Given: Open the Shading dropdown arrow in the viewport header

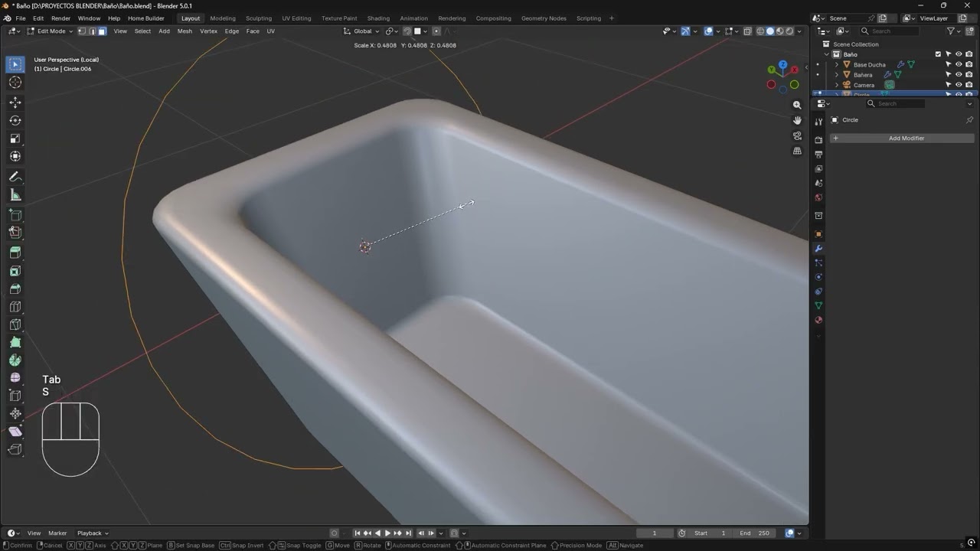Looking at the screenshot, I should pyautogui.click(x=799, y=31).
